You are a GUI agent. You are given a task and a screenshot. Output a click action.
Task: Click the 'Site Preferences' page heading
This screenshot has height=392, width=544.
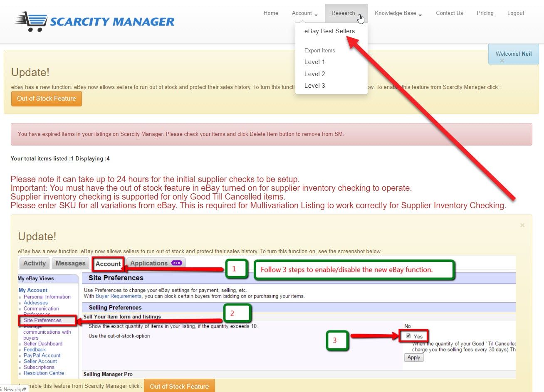(116, 278)
